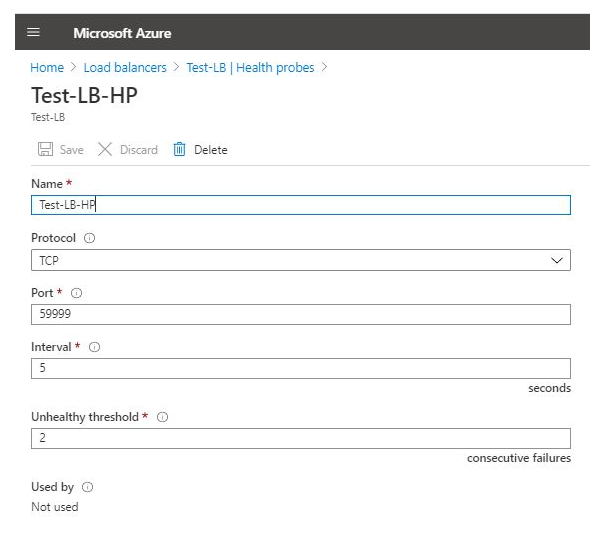Show info tooltip next to Port

coord(76,293)
